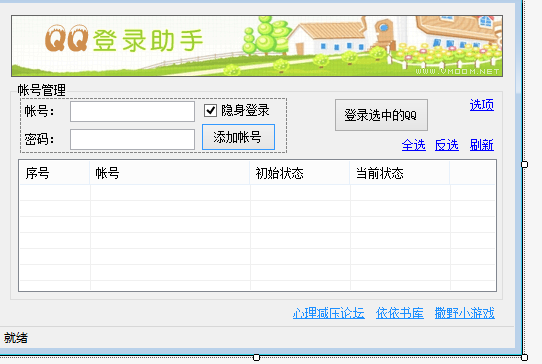
Task: Select the first empty row in account list
Action: pyautogui.click(x=258, y=193)
